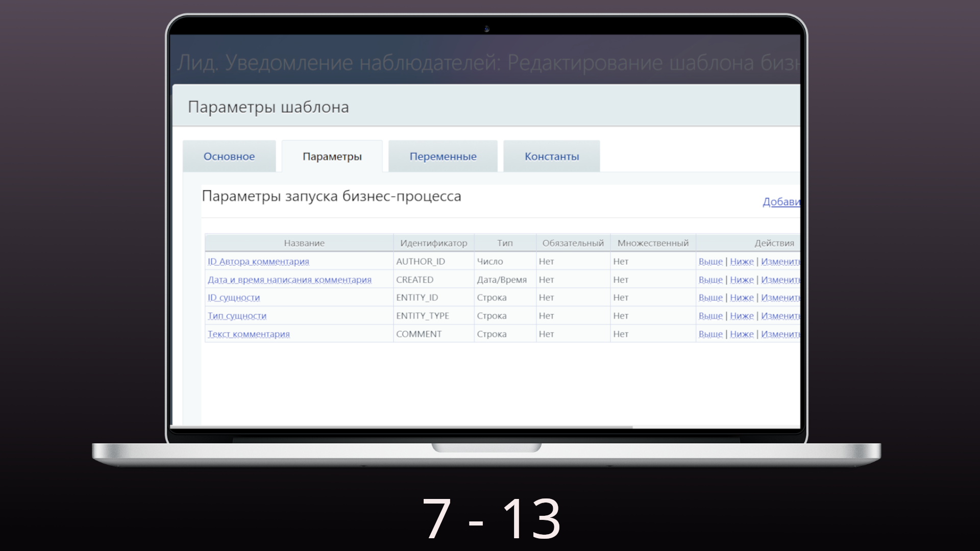Click the Название column header
Image resolution: width=980 pixels, height=551 pixels.
(x=304, y=243)
